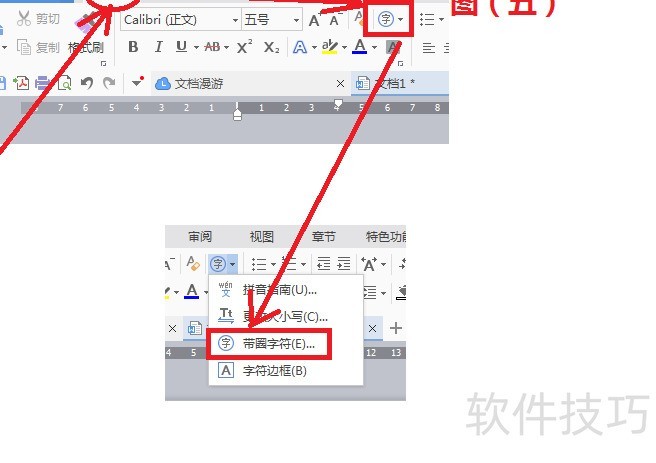
Task: Click the increase font size A icon
Action: click(x=315, y=20)
